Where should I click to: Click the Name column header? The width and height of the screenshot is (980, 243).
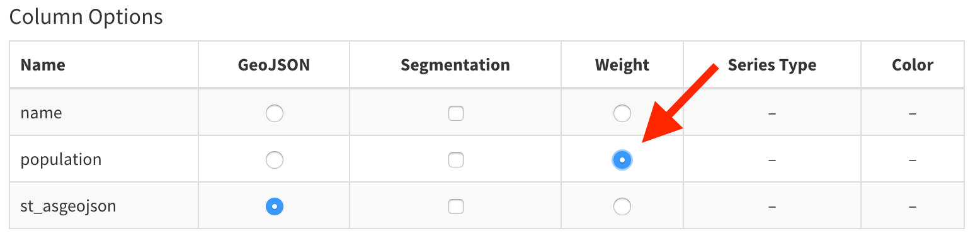point(43,65)
